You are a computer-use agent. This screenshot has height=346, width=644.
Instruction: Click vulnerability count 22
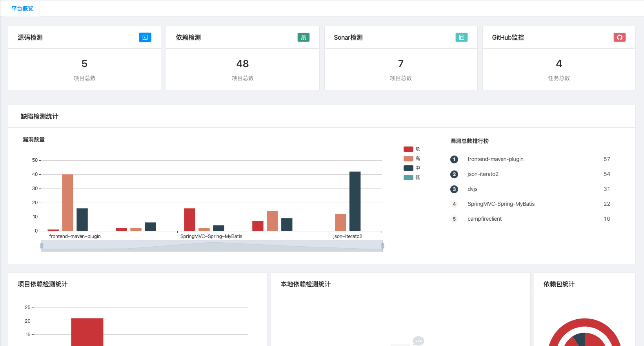[607, 204]
